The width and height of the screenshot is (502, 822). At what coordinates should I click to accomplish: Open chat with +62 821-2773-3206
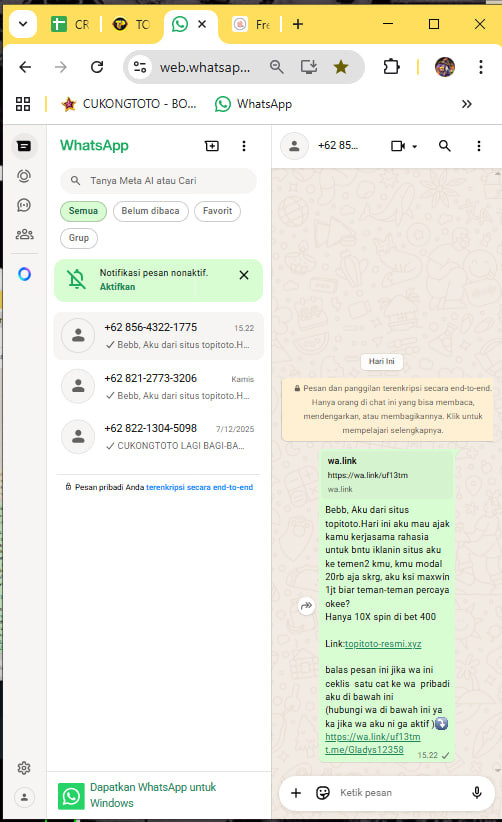[158, 386]
